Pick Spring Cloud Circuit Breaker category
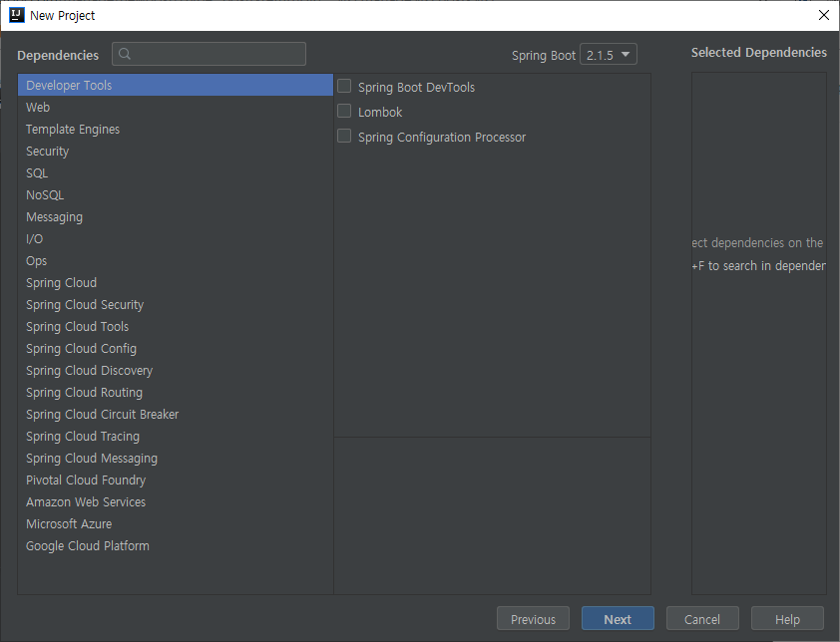The width and height of the screenshot is (840, 642). [x=176, y=415]
